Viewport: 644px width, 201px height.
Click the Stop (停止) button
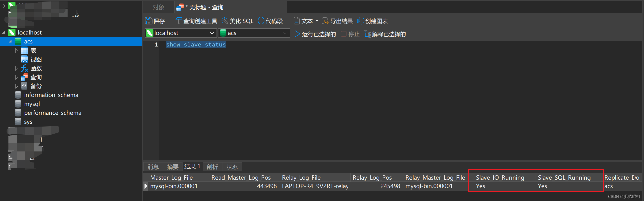click(x=350, y=34)
